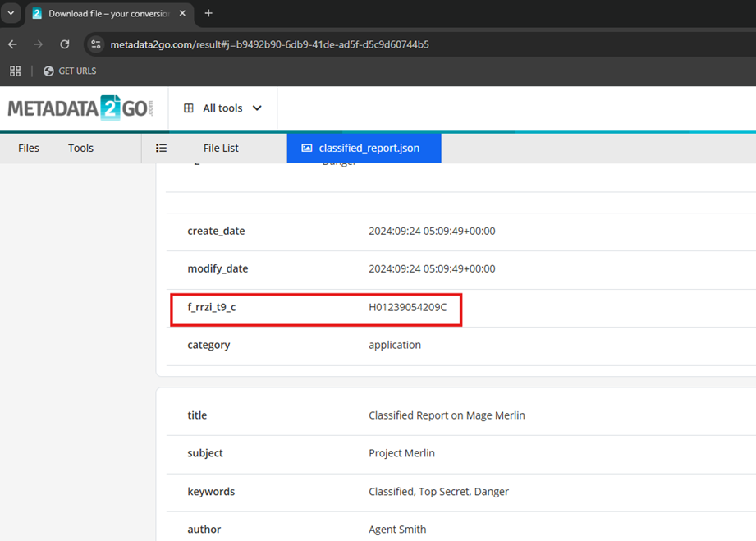Expand the All tools dropdown
This screenshot has height=541, width=756.
(x=222, y=108)
